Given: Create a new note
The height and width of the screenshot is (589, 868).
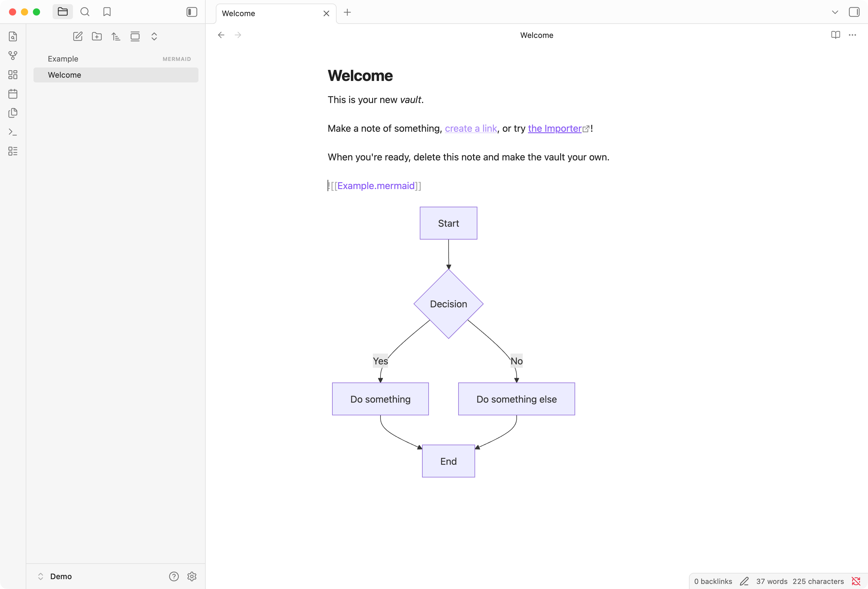Looking at the screenshot, I should 78,36.
